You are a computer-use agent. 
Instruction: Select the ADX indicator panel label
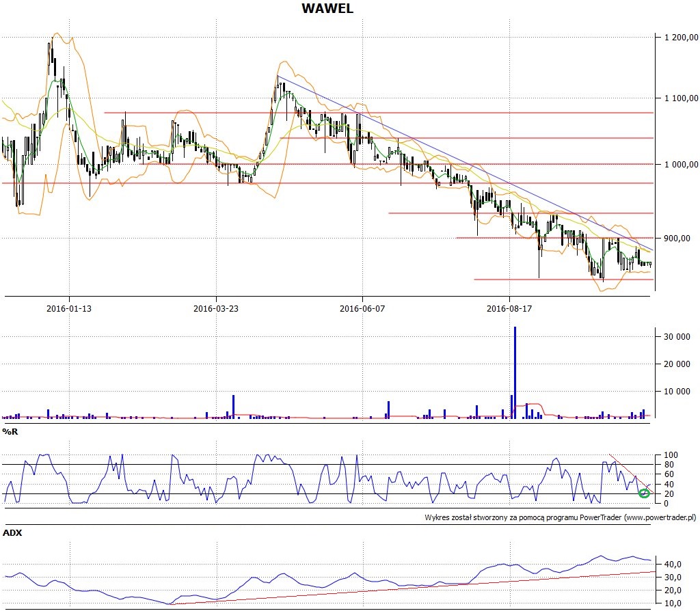[x=12, y=533]
